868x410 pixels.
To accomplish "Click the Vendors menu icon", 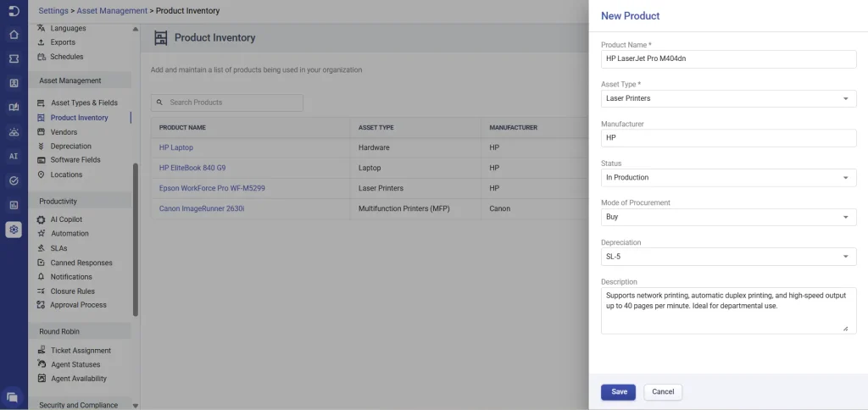I will [41, 132].
